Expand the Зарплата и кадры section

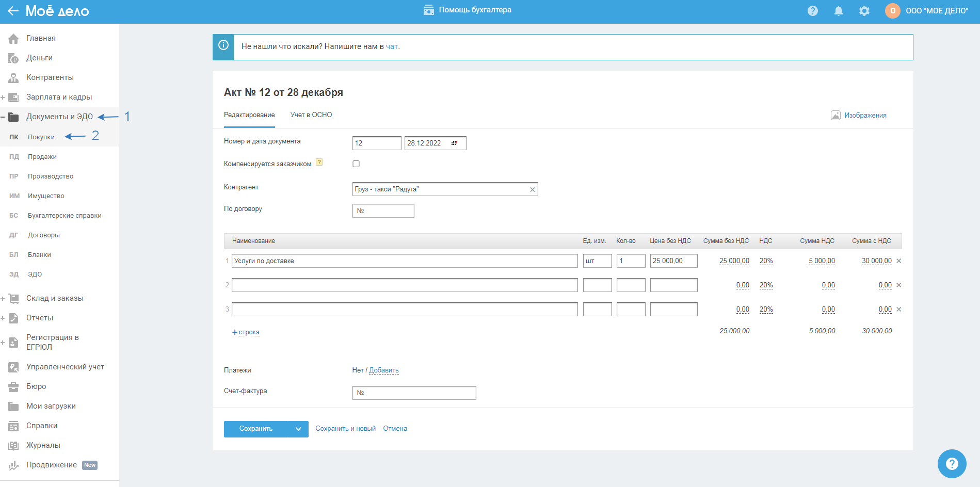click(3, 98)
